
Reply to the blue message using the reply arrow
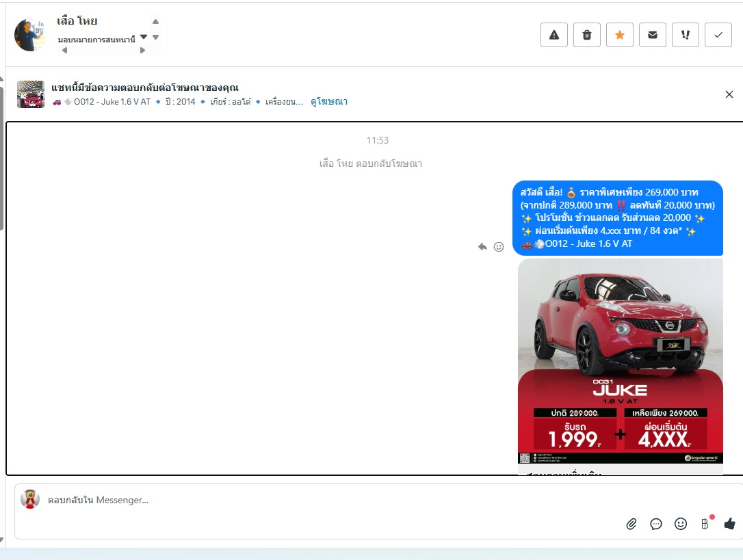tap(482, 246)
